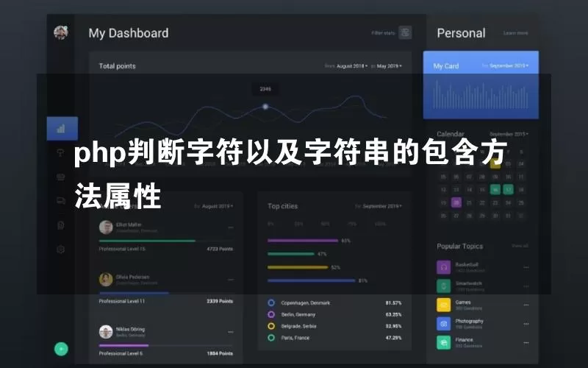Open the purple Basketball topic icon
The width and height of the screenshot is (588, 368).
(444, 267)
